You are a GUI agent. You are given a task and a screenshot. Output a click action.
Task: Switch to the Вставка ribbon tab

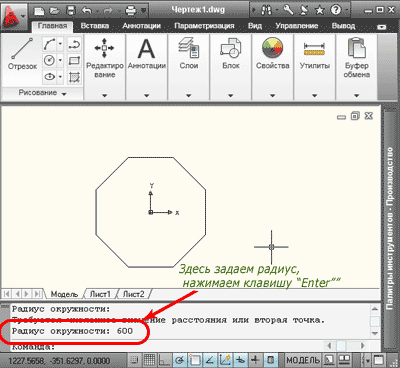[x=95, y=26]
